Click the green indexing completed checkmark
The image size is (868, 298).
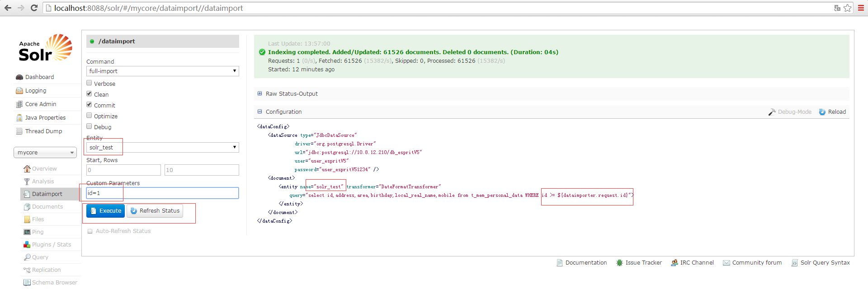click(262, 52)
